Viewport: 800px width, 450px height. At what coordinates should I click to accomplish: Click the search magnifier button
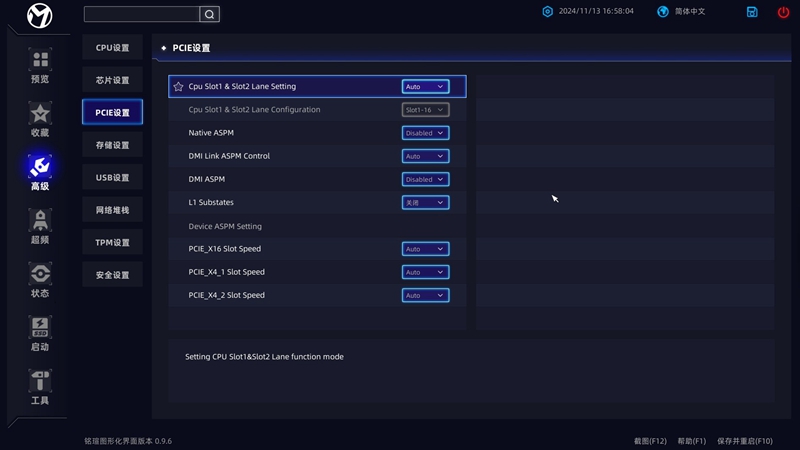pos(209,14)
